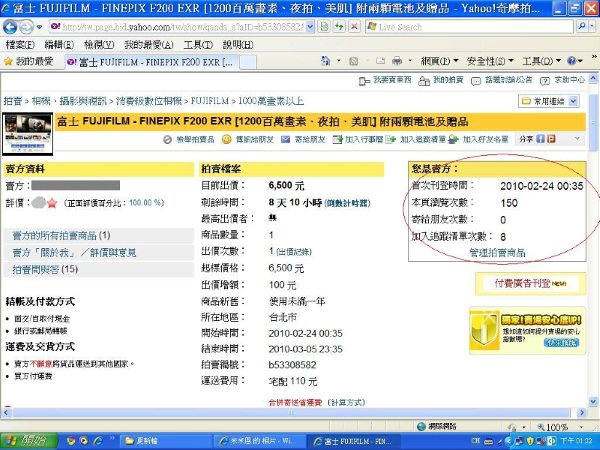Open the 常用連結 dropdown

549,101
